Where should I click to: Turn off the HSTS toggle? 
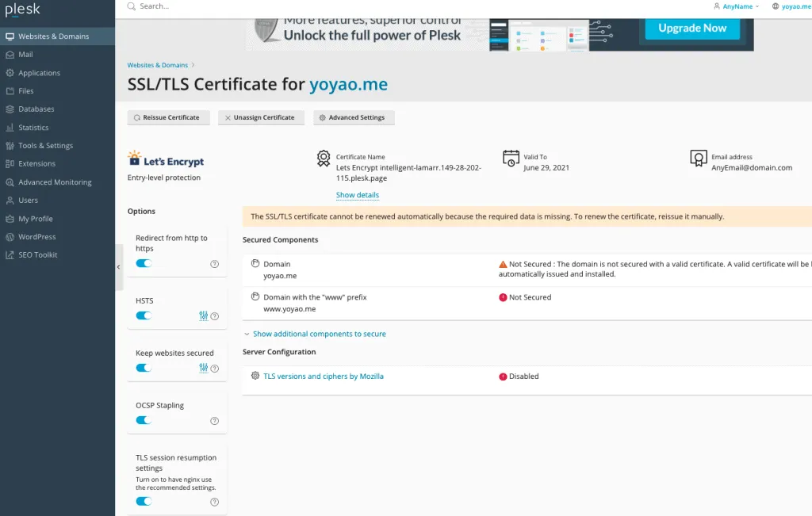click(144, 315)
